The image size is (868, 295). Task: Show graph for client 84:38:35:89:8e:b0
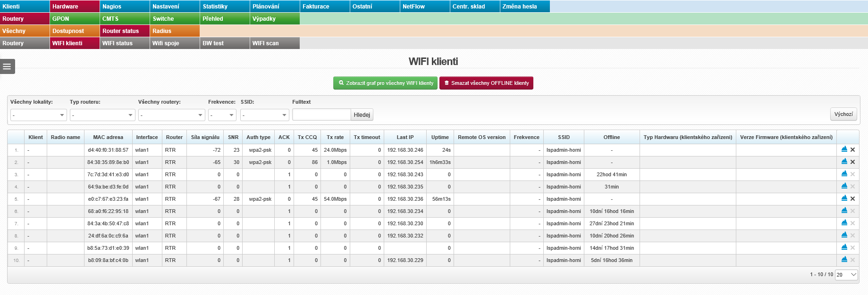[x=844, y=162]
